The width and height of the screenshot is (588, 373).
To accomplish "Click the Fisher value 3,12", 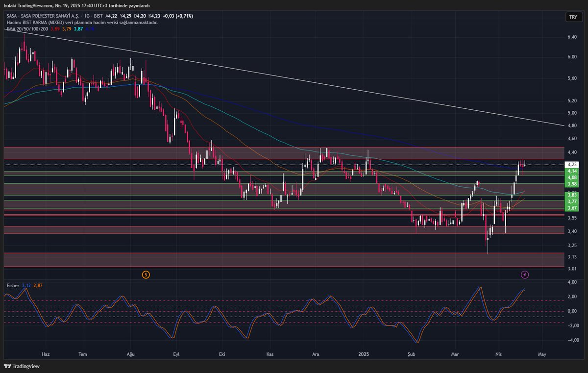I will pos(26,285).
